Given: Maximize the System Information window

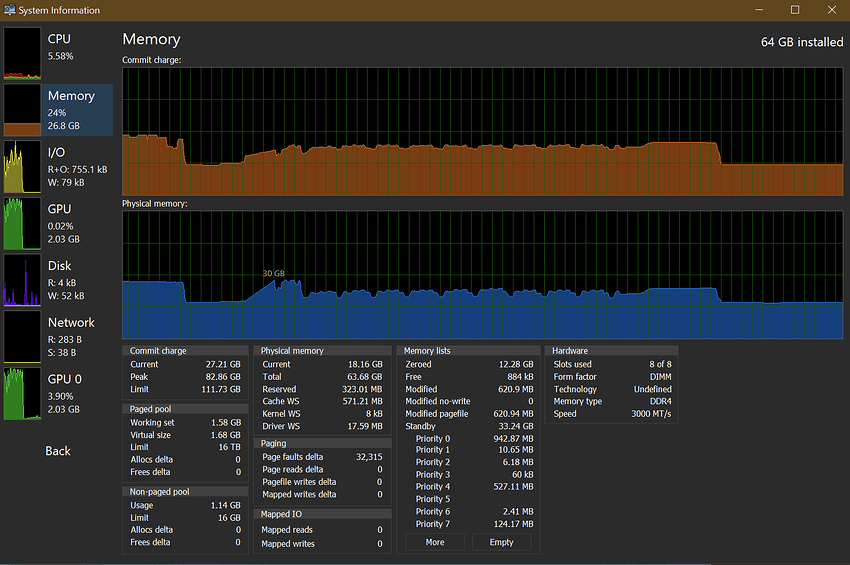Looking at the screenshot, I should 795,10.
